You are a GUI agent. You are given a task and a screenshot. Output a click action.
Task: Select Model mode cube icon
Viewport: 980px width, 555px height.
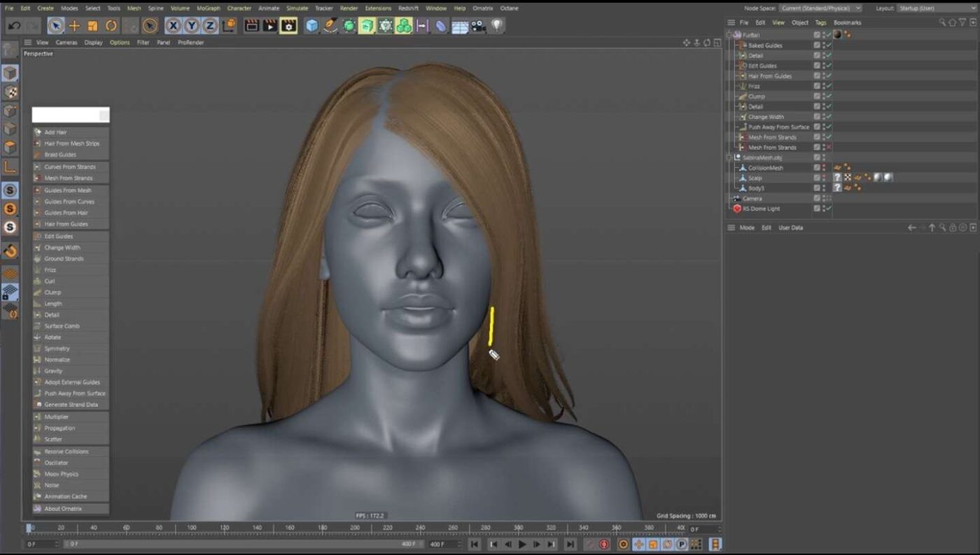pos(10,73)
